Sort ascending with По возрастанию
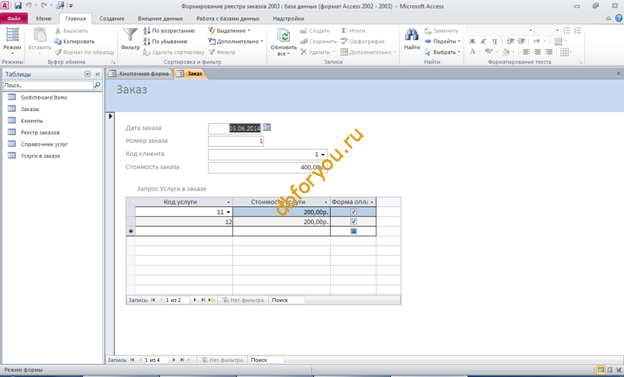Viewport: 624px width, 377px height. (x=169, y=31)
